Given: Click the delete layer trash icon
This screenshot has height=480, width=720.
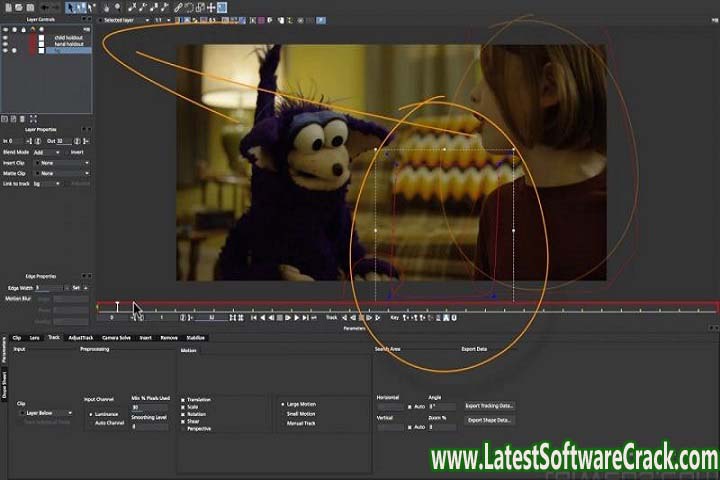Looking at the screenshot, I should pyautogui.click(x=22, y=119).
